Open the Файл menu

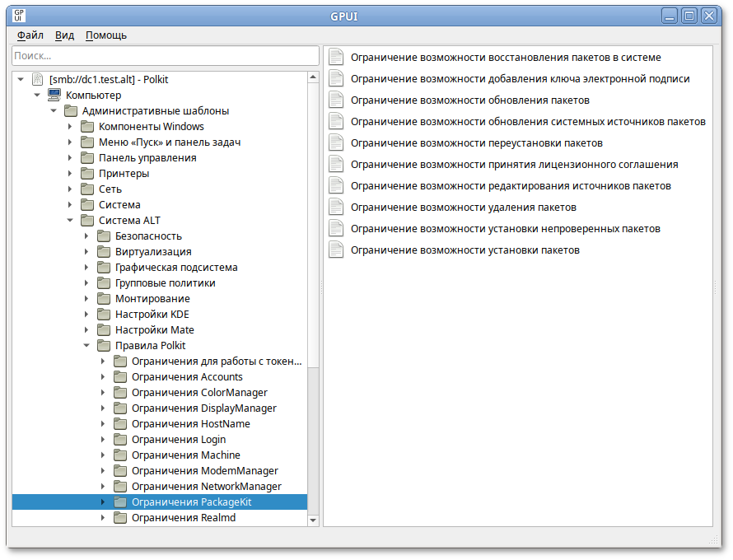30,35
